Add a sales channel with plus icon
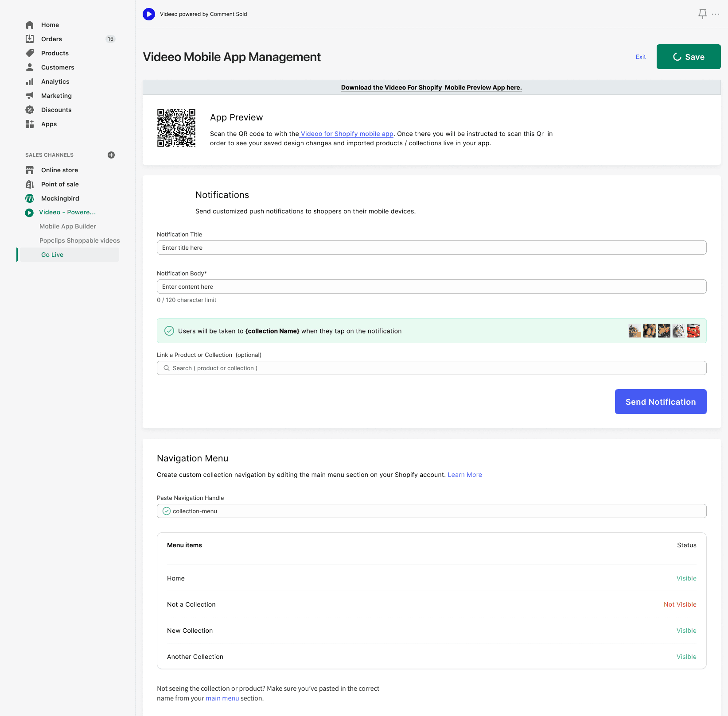 pos(111,155)
